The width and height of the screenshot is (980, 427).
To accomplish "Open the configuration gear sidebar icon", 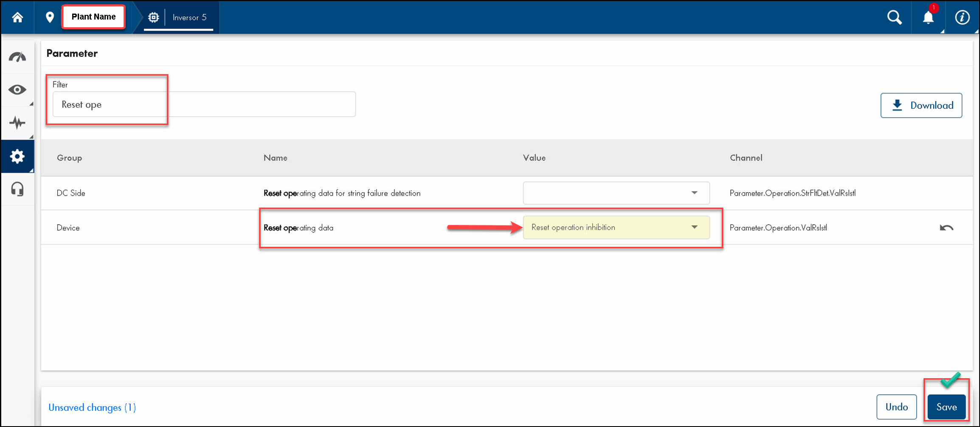I will click(17, 157).
